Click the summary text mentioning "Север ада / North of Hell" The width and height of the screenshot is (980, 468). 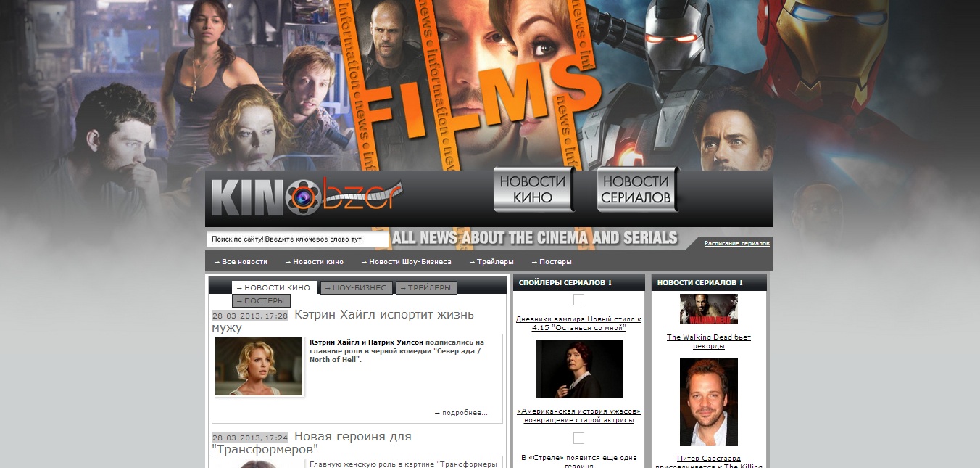[396, 350]
